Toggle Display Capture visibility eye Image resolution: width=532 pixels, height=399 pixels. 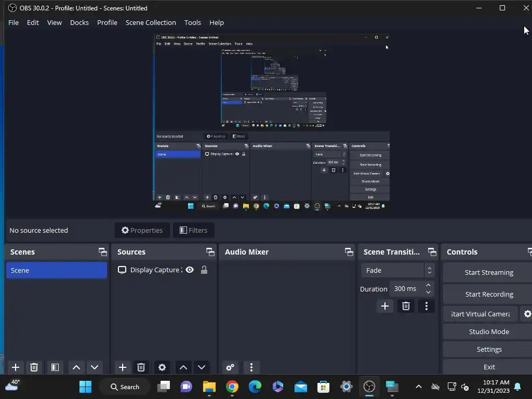190,270
